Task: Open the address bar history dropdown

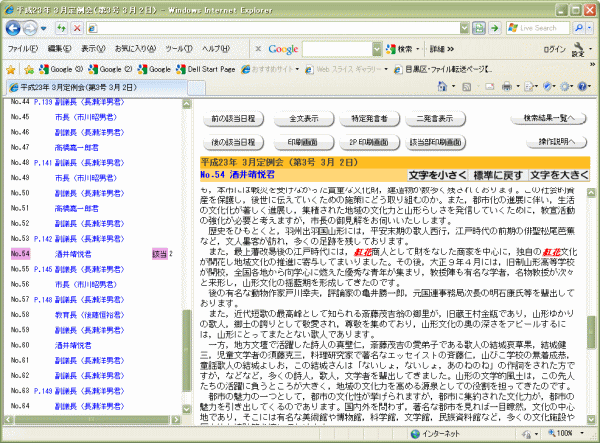Action: 465,28
